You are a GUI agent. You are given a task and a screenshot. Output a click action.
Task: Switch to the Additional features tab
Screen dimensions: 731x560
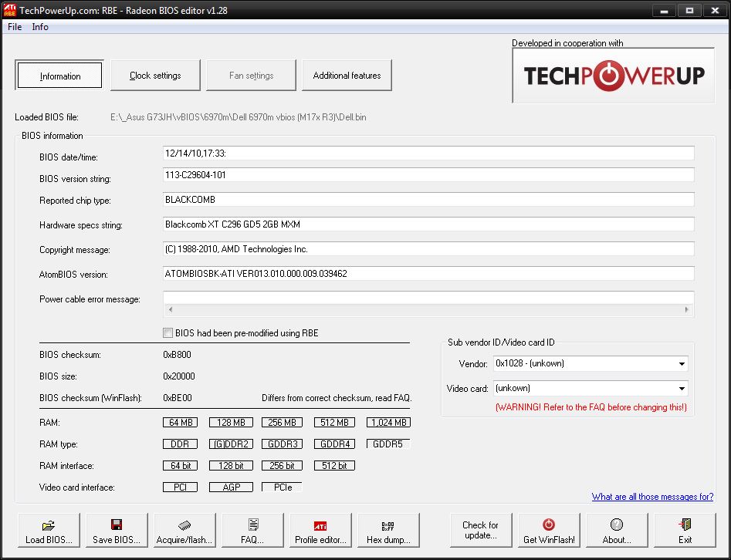point(347,75)
